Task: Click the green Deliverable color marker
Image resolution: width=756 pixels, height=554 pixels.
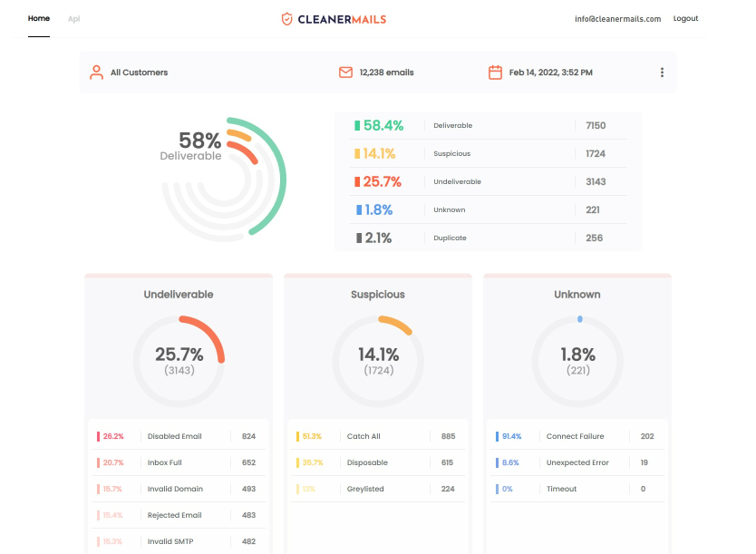Action: pyautogui.click(x=357, y=126)
